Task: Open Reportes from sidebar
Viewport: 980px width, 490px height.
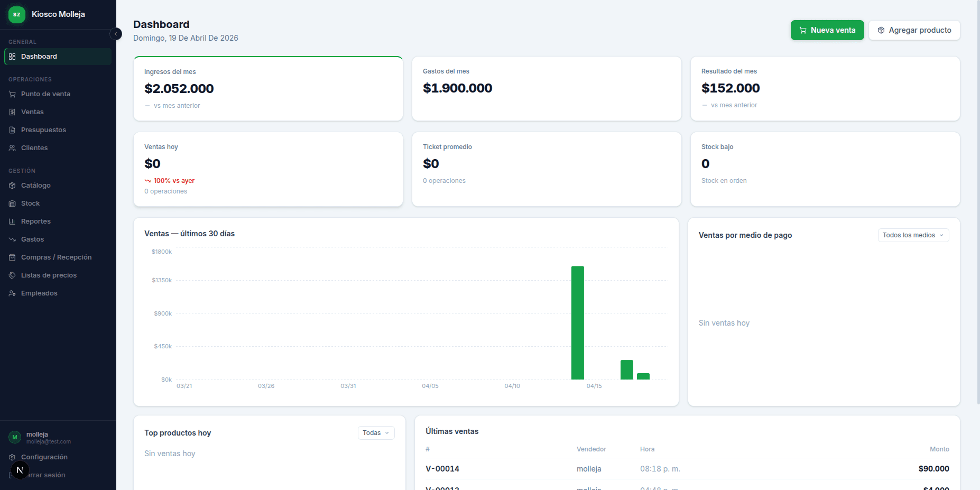Action: [58, 221]
